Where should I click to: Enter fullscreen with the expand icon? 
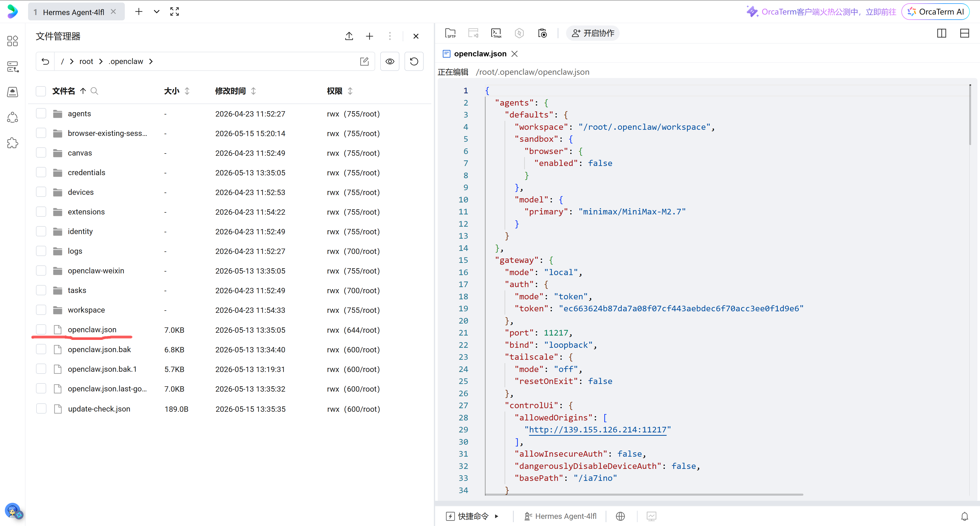click(x=174, y=12)
